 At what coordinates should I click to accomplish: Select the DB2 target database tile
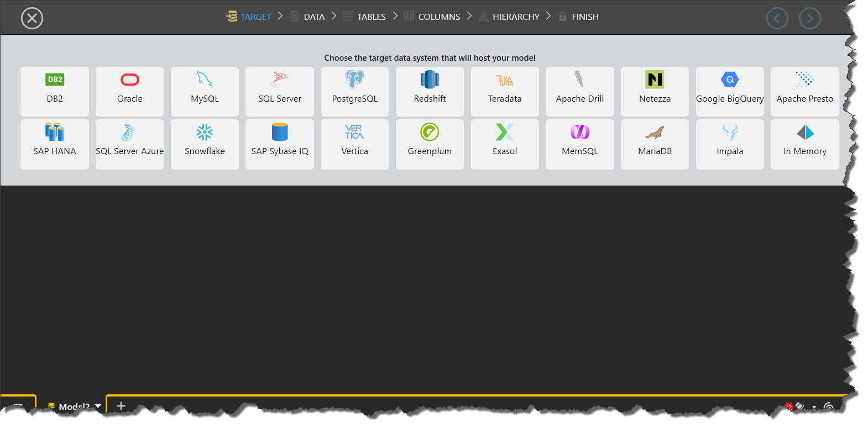pos(55,91)
